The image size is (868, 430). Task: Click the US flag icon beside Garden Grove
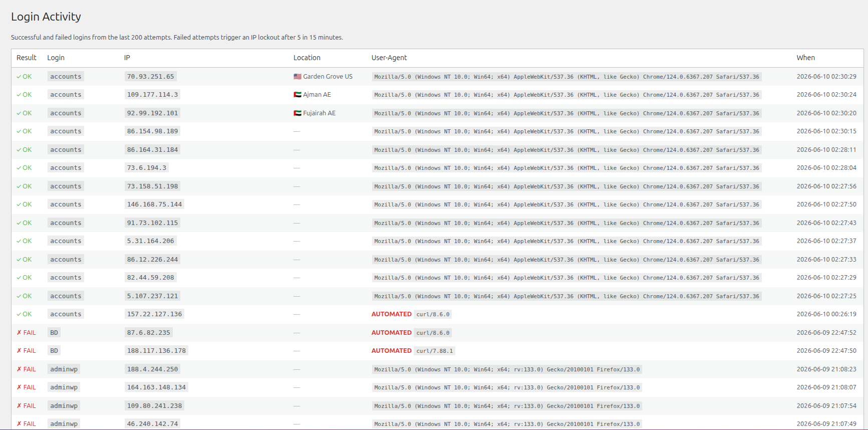(x=298, y=77)
